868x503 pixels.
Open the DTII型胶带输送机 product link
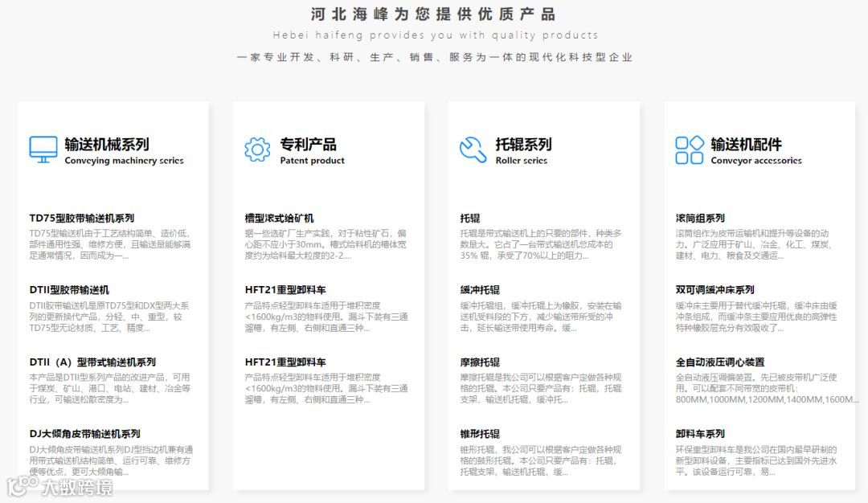pyautogui.click(x=69, y=290)
